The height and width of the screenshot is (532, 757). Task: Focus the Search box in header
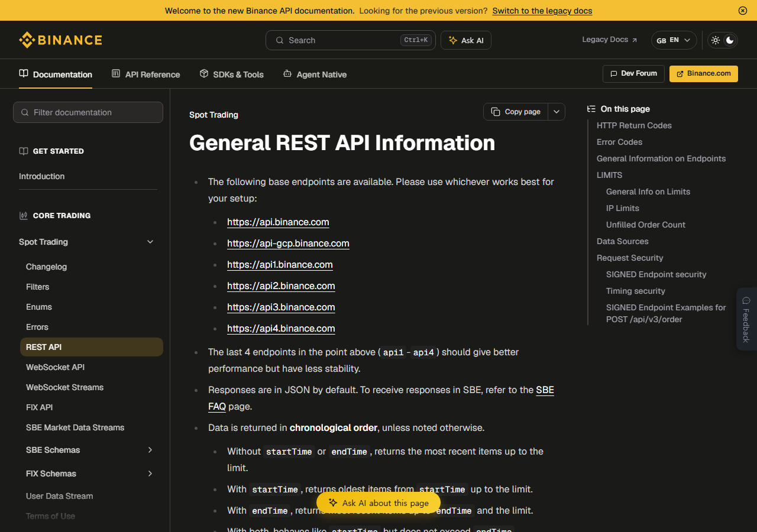pos(350,40)
